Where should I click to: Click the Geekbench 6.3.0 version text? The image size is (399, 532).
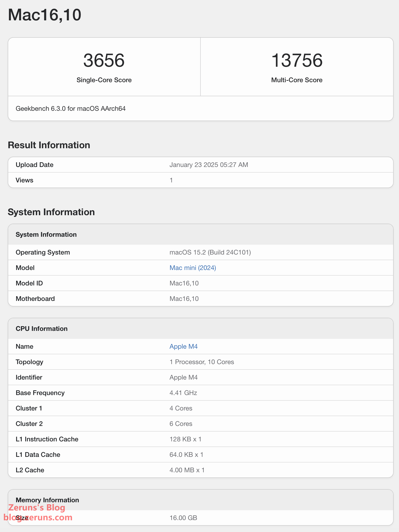pyautogui.click(x=70, y=108)
